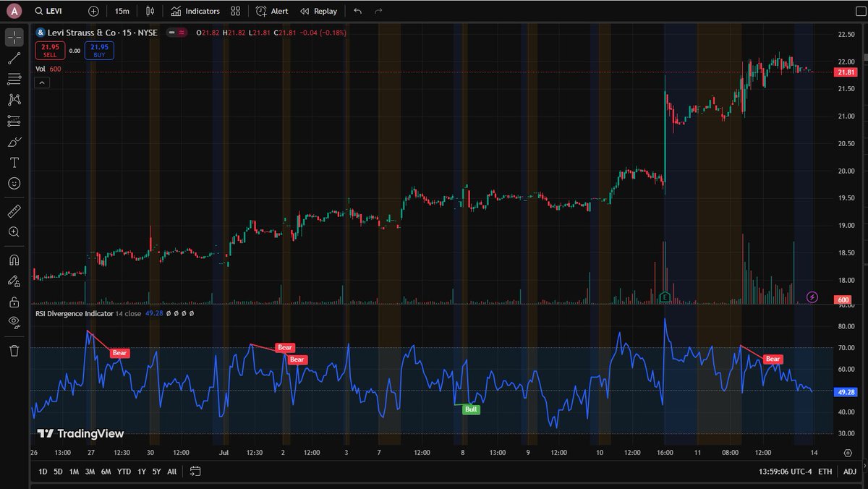Select the All date range
This screenshot has height=489, width=868.
tap(171, 472)
